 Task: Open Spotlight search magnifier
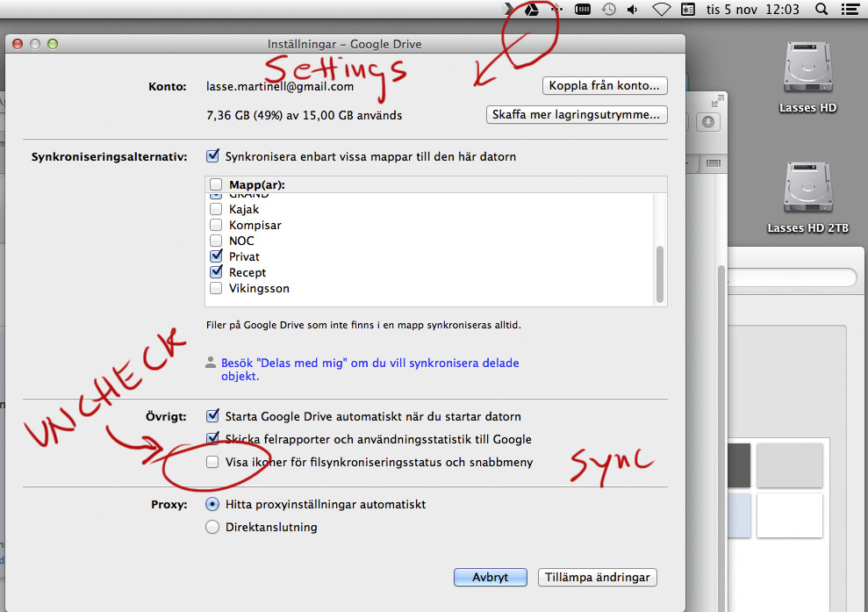point(822,10)
